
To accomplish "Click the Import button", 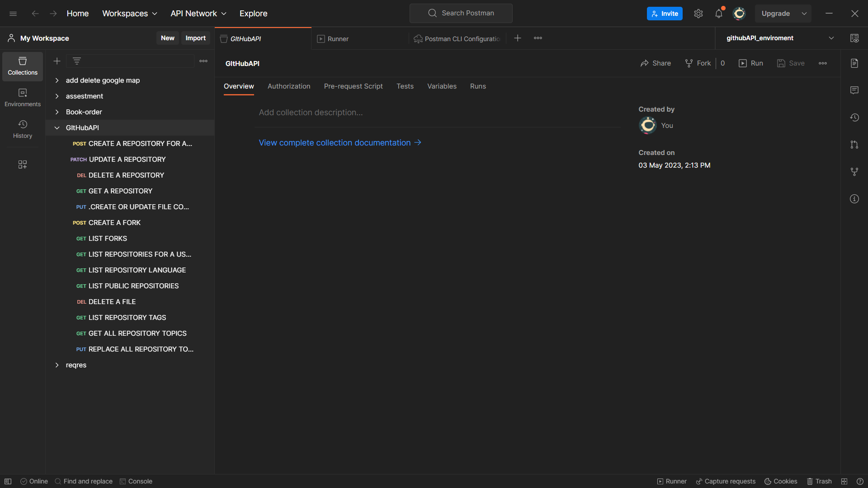I will [195, 38].
